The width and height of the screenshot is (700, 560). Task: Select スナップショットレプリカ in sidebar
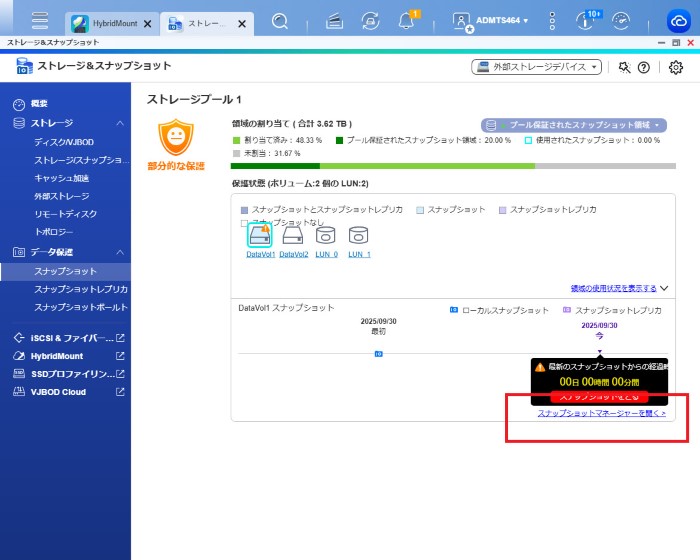click(80, 289)
